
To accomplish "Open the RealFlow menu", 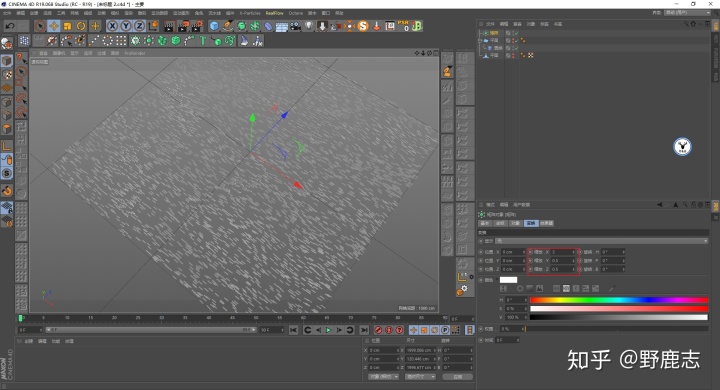I will (x=275, y=13).
